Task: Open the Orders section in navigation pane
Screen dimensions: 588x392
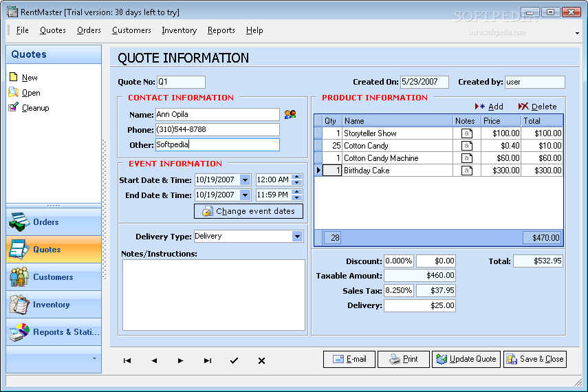Action: pyautogui.click(x=54, y=221)
